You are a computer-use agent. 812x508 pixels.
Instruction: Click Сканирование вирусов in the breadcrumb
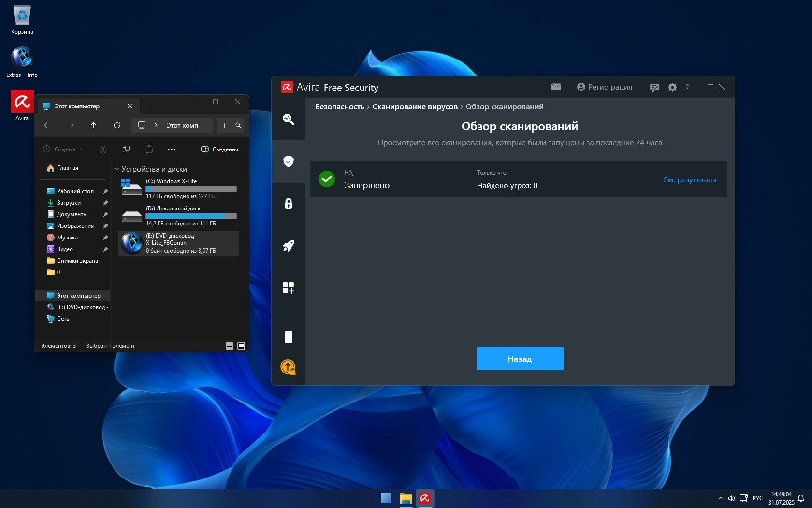tap(415, 107)
